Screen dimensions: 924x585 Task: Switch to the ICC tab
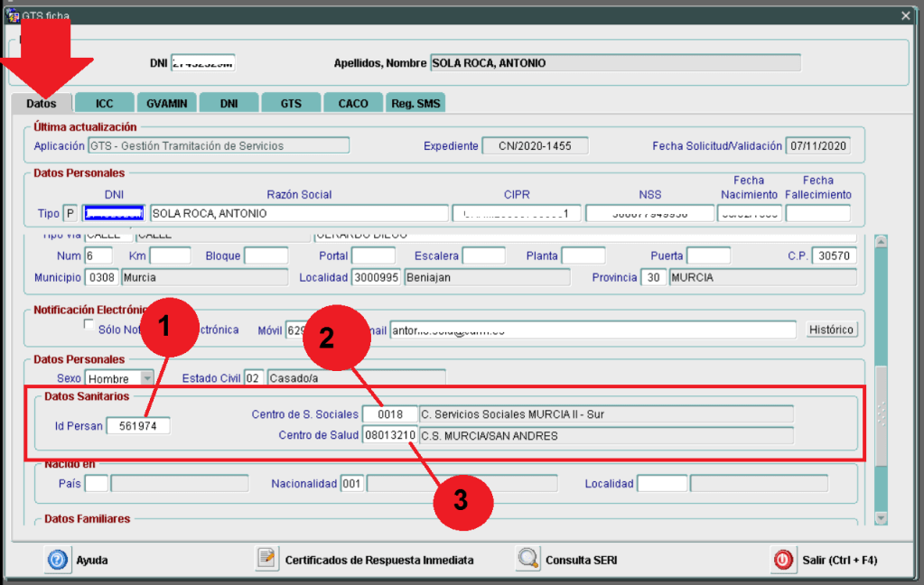tap(105, 103)
